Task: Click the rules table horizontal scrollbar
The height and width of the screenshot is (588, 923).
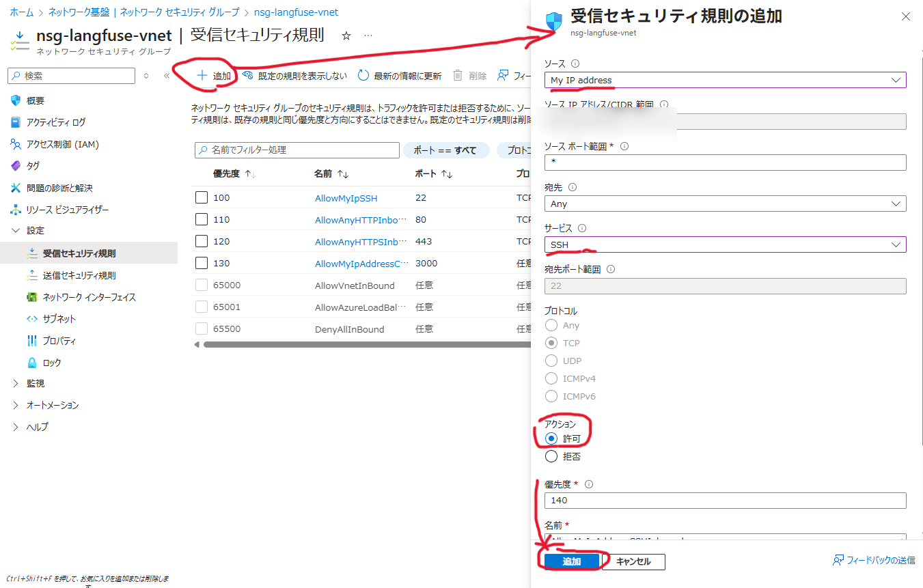Action: click(x=366, y=345)
